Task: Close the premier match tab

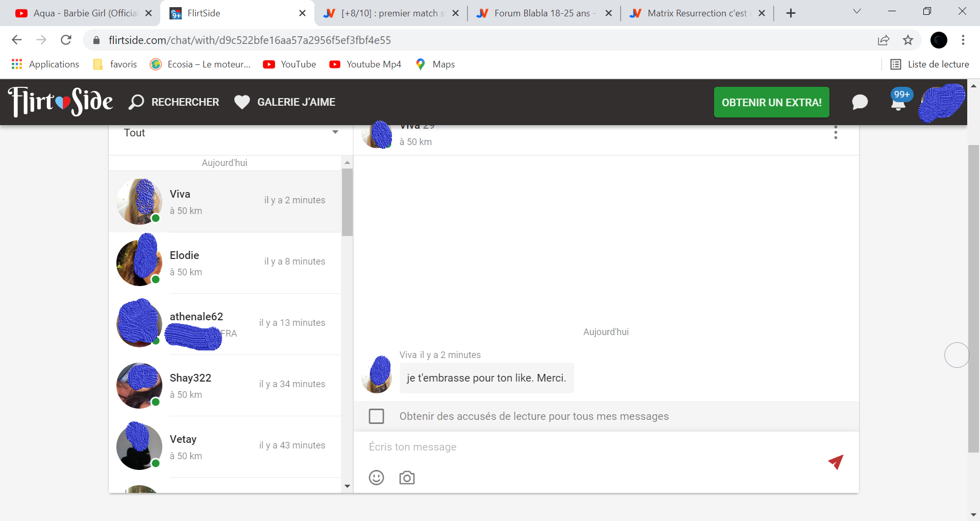Action: point(455,13)
